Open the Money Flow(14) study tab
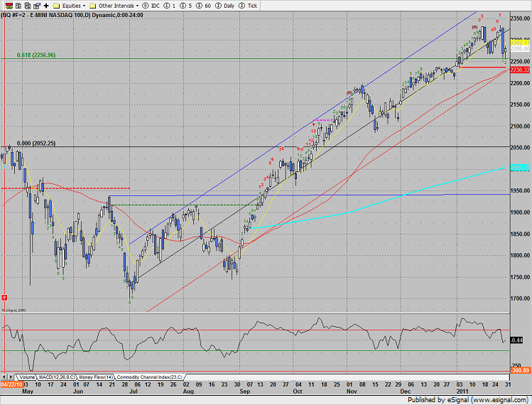 pos(96,377)
